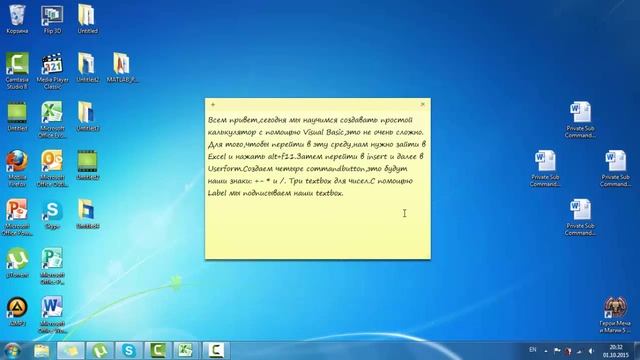Image resolution: width=640 pixels, height=360 pixels.
Task: Select the MATLAB desktop folder icon
Action: point(122,68)
